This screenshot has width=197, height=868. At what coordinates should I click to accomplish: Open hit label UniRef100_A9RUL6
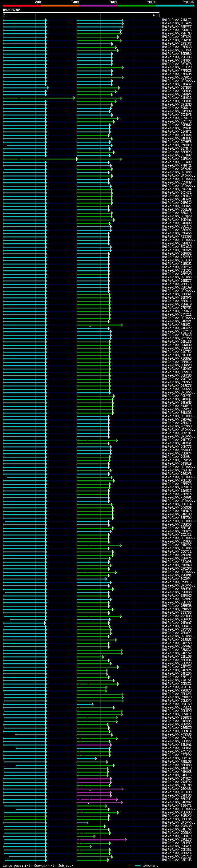point(177,30)
